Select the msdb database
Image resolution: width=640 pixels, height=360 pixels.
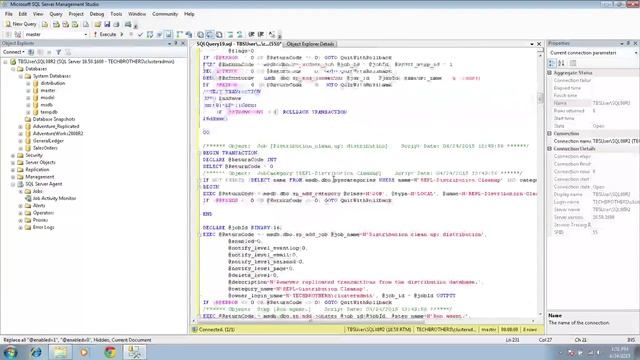tap(47, 105)
